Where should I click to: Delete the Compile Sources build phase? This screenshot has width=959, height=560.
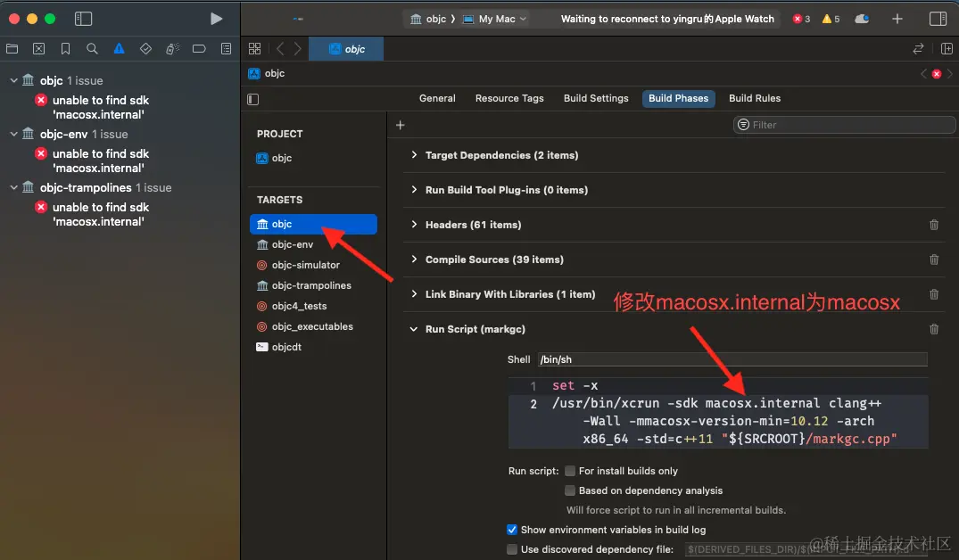click(x=934, y=259)
